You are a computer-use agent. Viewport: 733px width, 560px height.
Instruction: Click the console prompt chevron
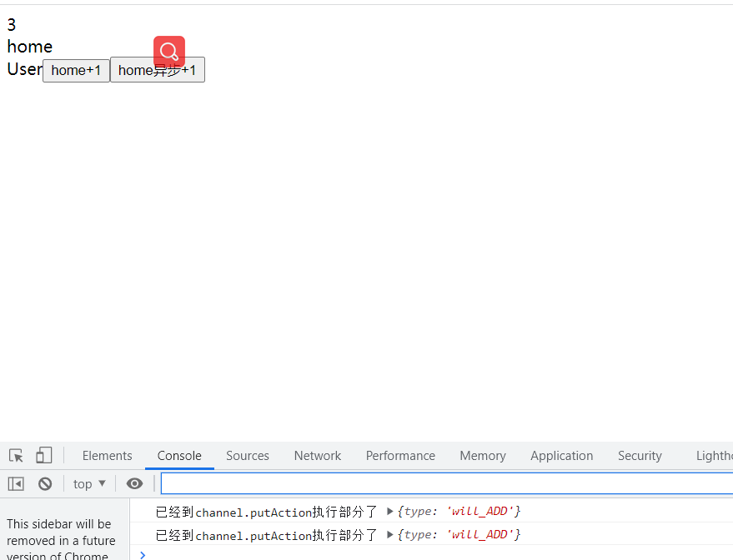tap(143, 555)
